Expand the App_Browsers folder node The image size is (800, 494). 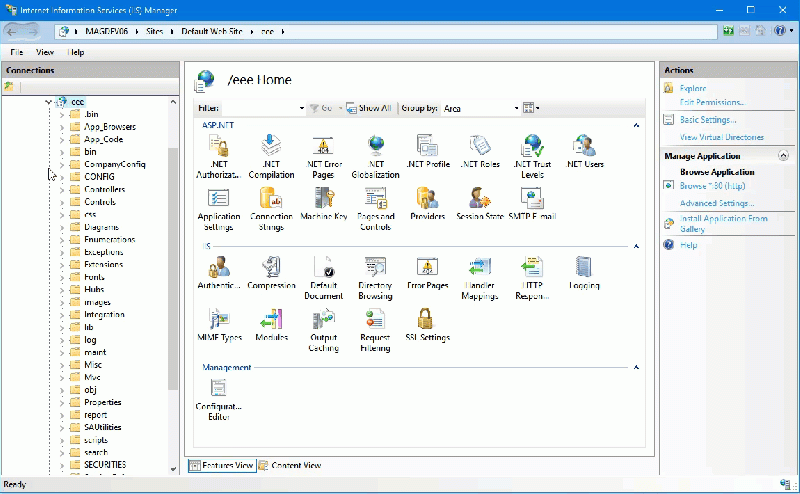point(62,127)
